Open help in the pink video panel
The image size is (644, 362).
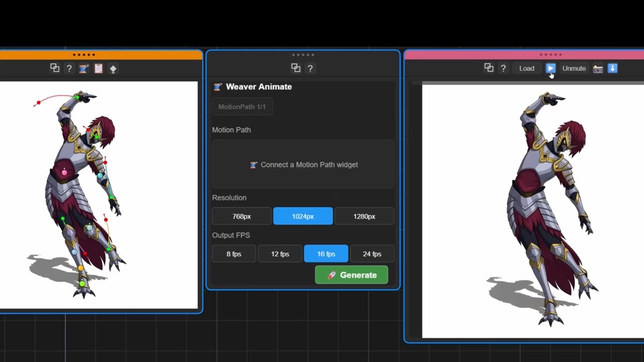click(503, 68)
